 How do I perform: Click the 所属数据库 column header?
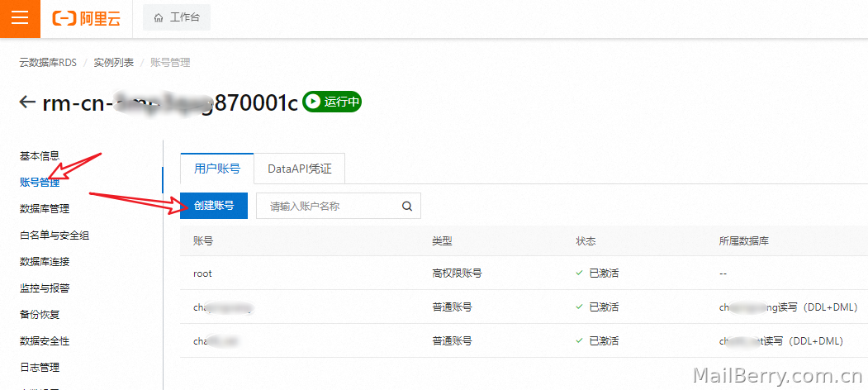tap(743, 241)
